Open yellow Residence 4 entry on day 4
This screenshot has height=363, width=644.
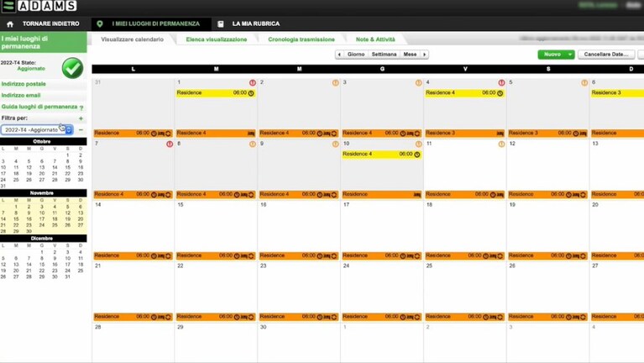tap(464, 93)
